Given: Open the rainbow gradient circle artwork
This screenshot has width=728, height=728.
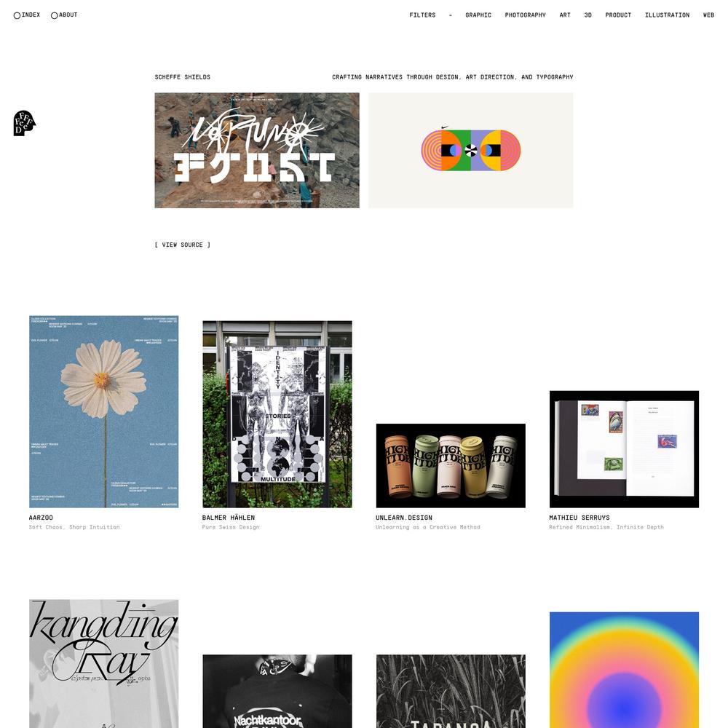Looking at the screenshot, I should (x=624, y=670).
